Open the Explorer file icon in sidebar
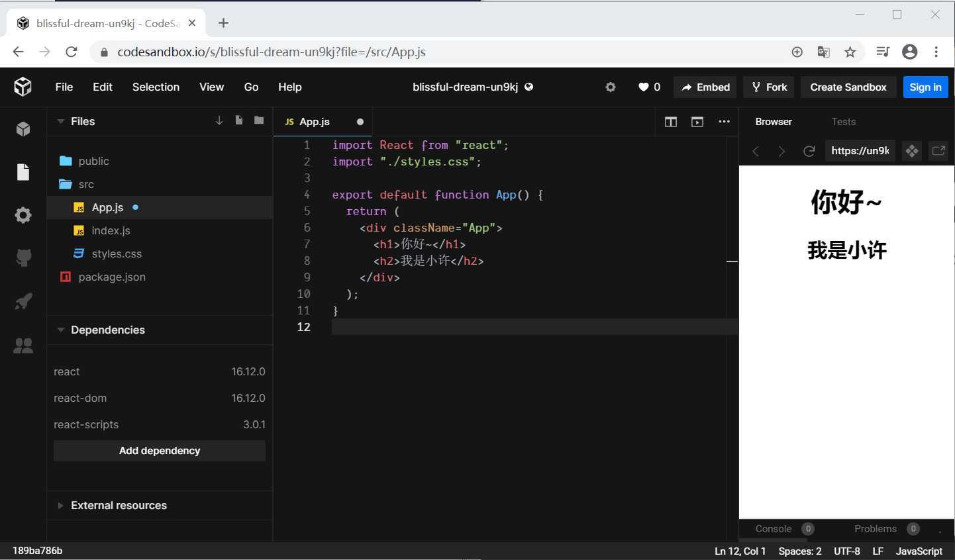The width and height of the screenshot is (955, 560). click(23, 172)
